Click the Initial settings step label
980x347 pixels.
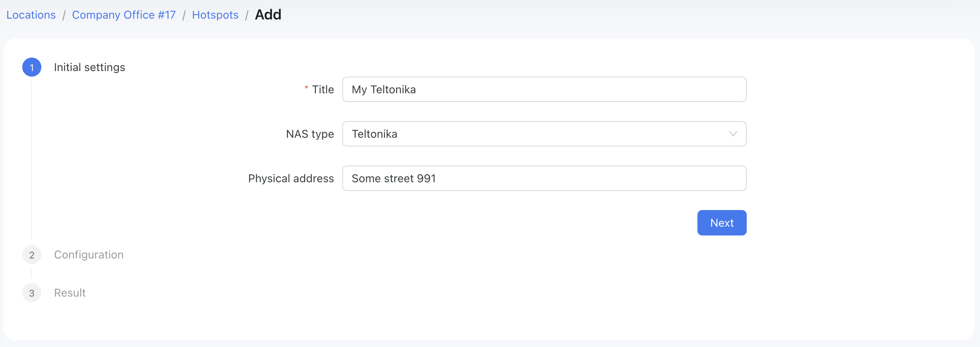click(x=89, y=67)
